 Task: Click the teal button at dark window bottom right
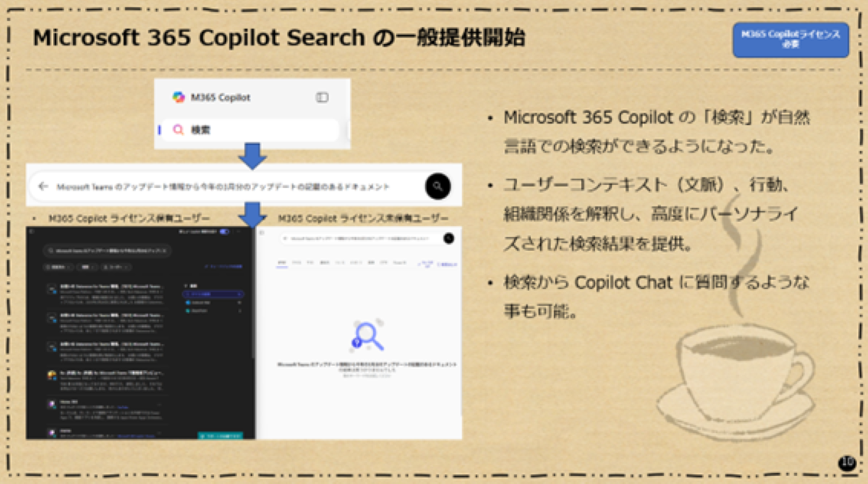pyautogui.click(x=221, y=436)
